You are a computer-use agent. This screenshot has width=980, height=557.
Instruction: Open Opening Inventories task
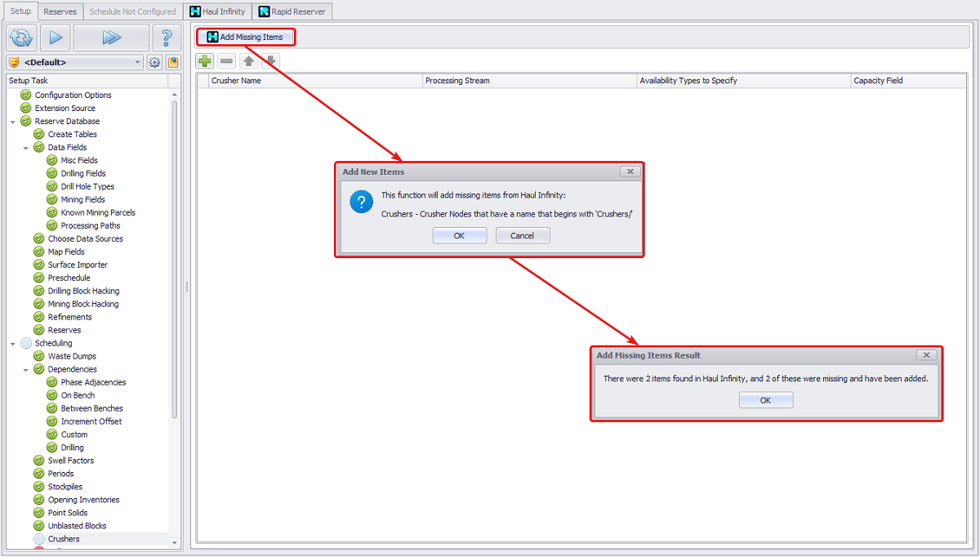(x=83, y=500)
